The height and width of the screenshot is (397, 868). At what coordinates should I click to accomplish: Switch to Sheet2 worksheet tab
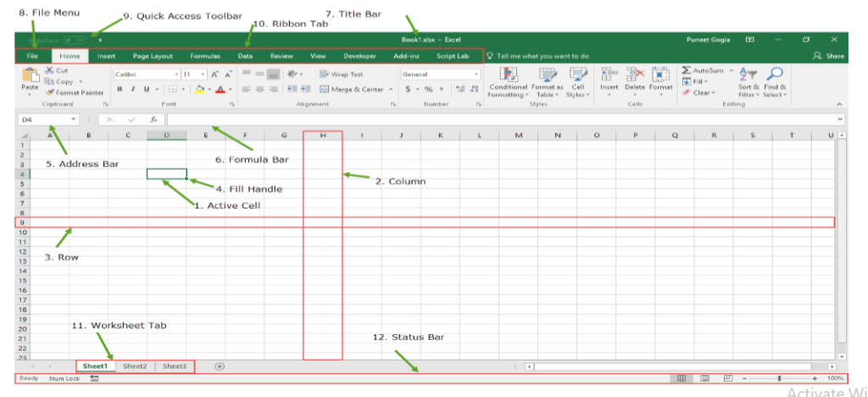(135, 366)
